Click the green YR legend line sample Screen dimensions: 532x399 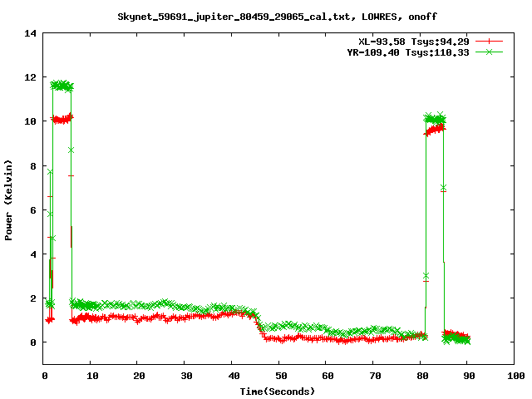[x=489, y=52]
